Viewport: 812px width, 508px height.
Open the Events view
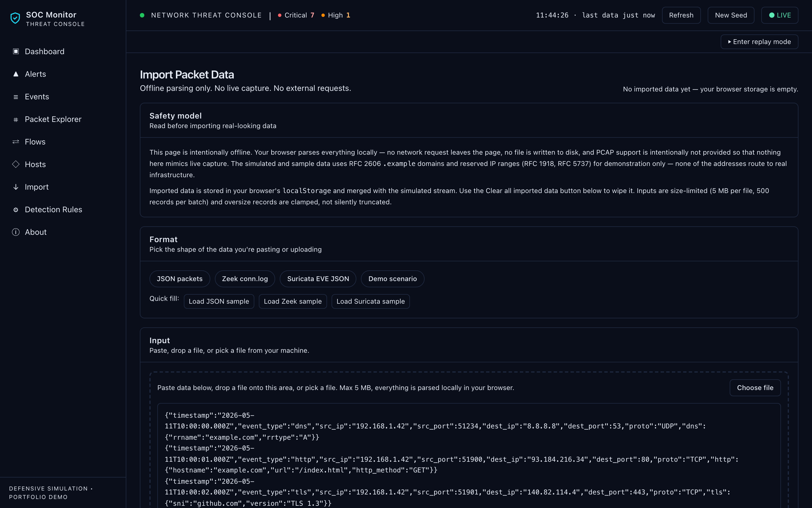[x=63, y=97]
